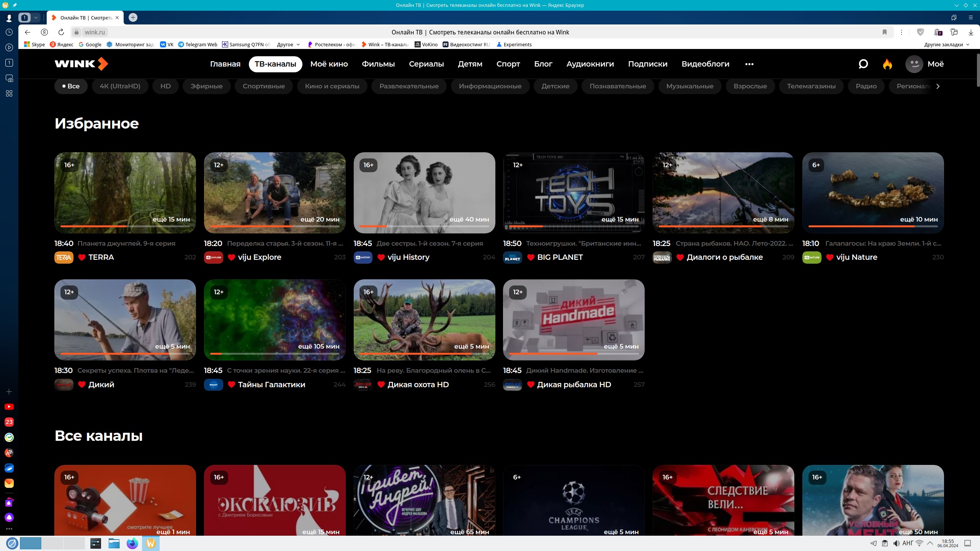Image resolution: width=980 pixels, height=551 pixels.
Task: Select the Спортивные channel filter
Action: coord(263,86)
